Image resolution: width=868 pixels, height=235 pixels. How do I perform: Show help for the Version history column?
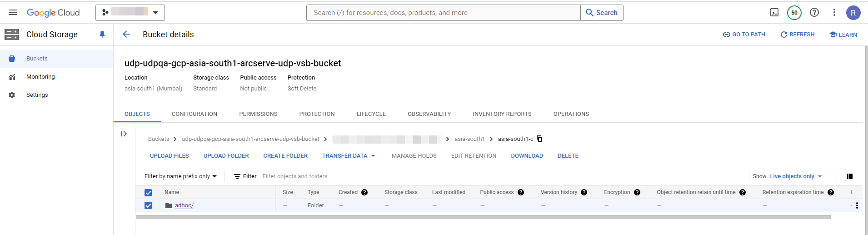coord(584,192)
